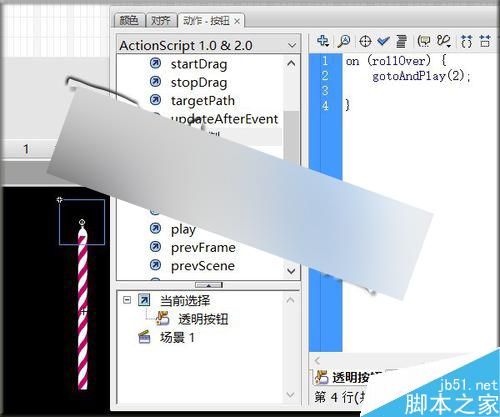
Task: Collapse the toolbox pane with the splitter arrow
Action: coord(209,285)
